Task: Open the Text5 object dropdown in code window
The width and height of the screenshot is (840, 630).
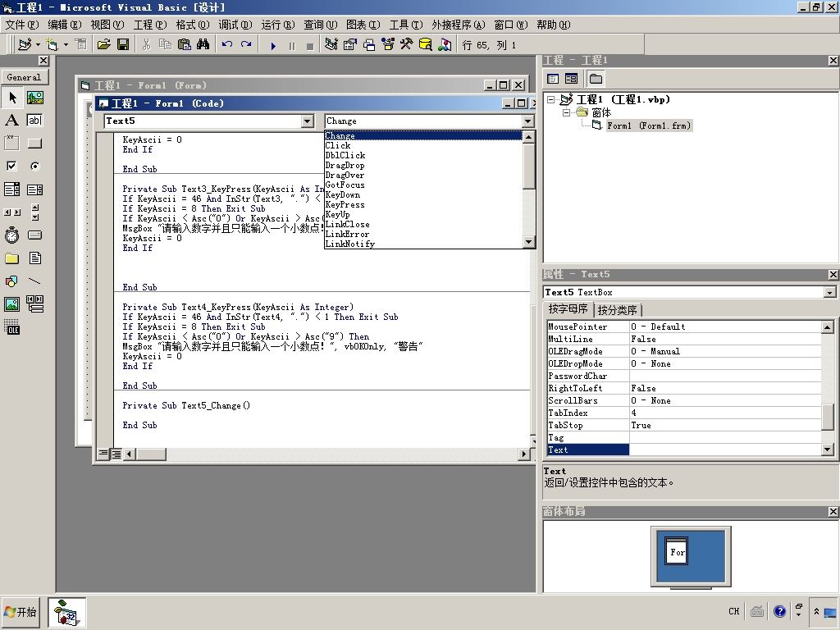Action: (308, 121)
